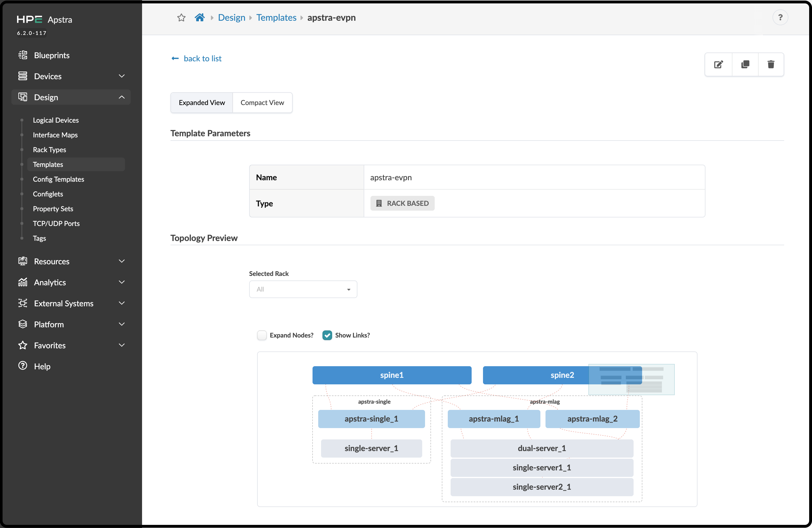The height and width of the screenshot is (528, 812).
Task: Click the topology minimap overview
Action: 631,379
